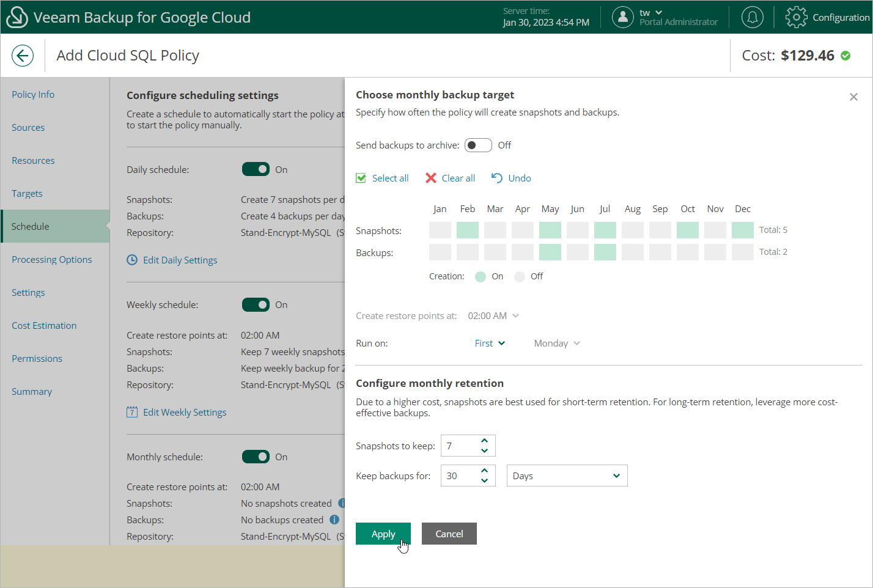Screen dimensions: 873x588
Task: Open the 02:00 AM restore time dropdown
Action: [x=493, y=316]
